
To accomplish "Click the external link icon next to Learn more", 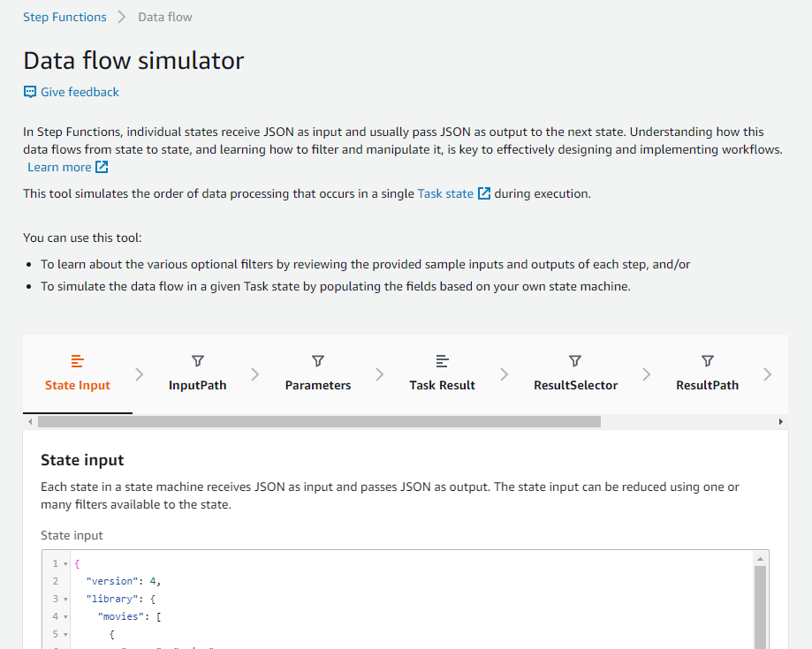I will pos(100,167).
